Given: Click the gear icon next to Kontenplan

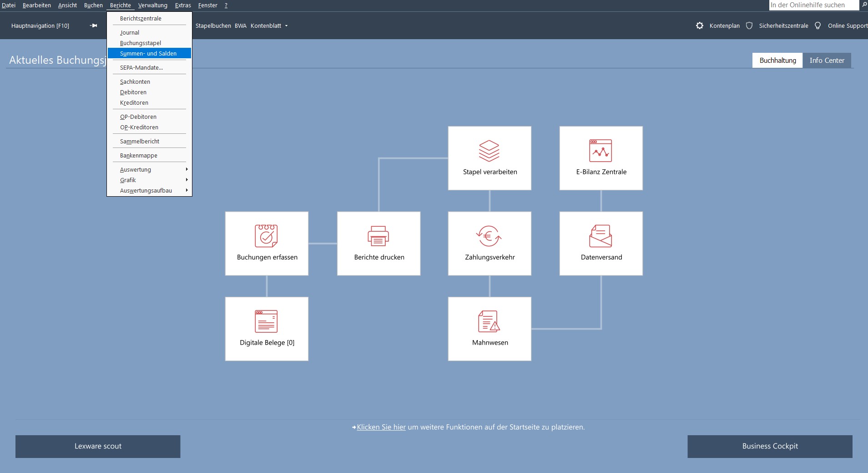Looking at the screenshot, I should tap(700, 25).
